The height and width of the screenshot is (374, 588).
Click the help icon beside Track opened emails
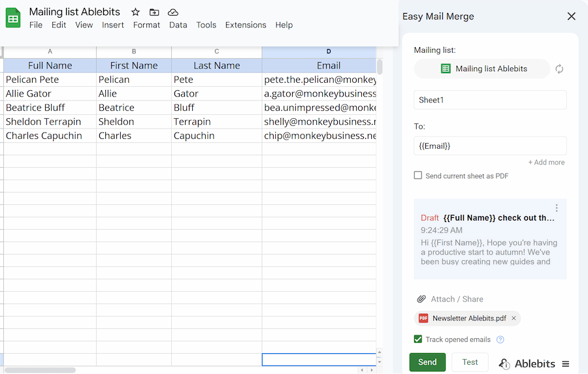coord(500,339)
